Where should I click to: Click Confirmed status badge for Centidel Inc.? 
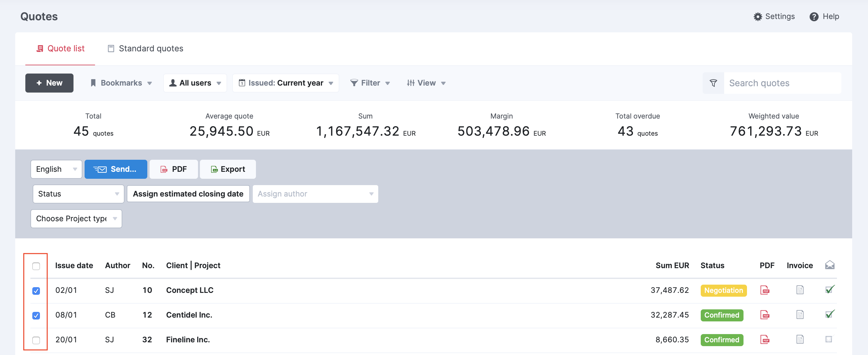(x=722, y=315)
